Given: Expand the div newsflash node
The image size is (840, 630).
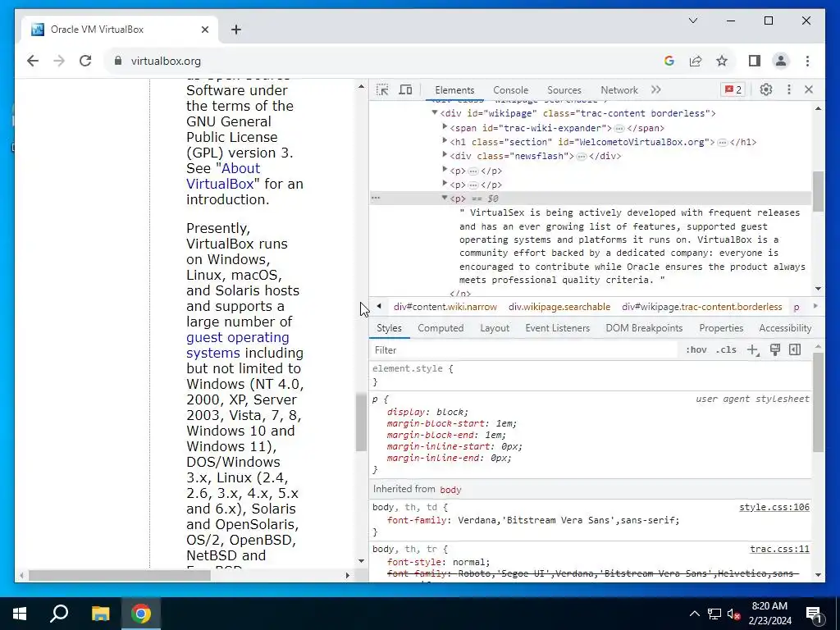Looking at the screenshot, I should point(445,155).
